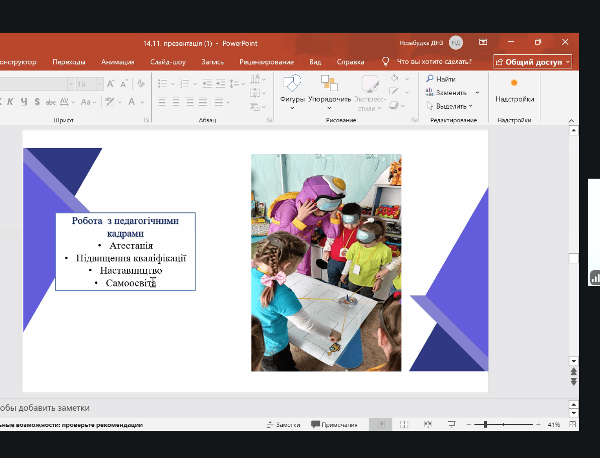The width and height of the screenshot is (600, 458).
Task: Toggle the Заметки notes pane
Action: 281,425
